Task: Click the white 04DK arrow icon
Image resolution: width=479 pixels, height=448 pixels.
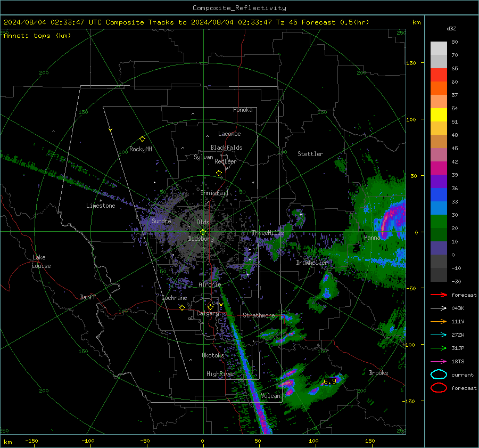Action: pos(439,308)
